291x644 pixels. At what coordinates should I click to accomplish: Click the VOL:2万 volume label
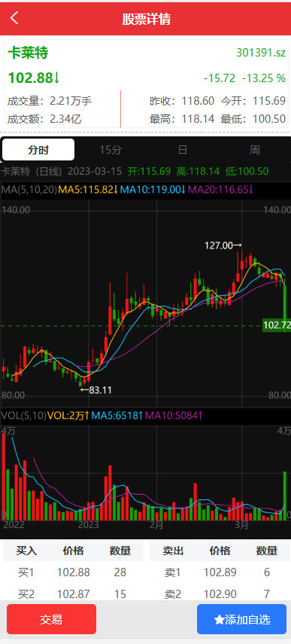point(68,416)
